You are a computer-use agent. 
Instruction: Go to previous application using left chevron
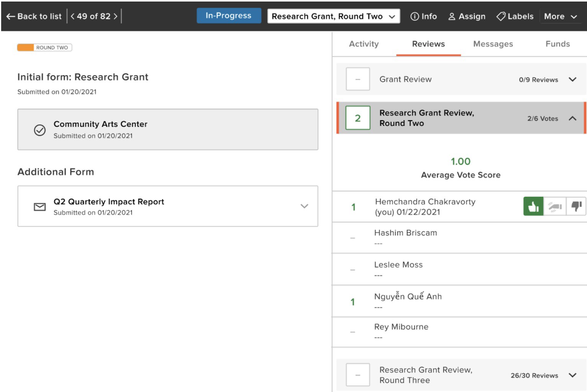point(72,16)
